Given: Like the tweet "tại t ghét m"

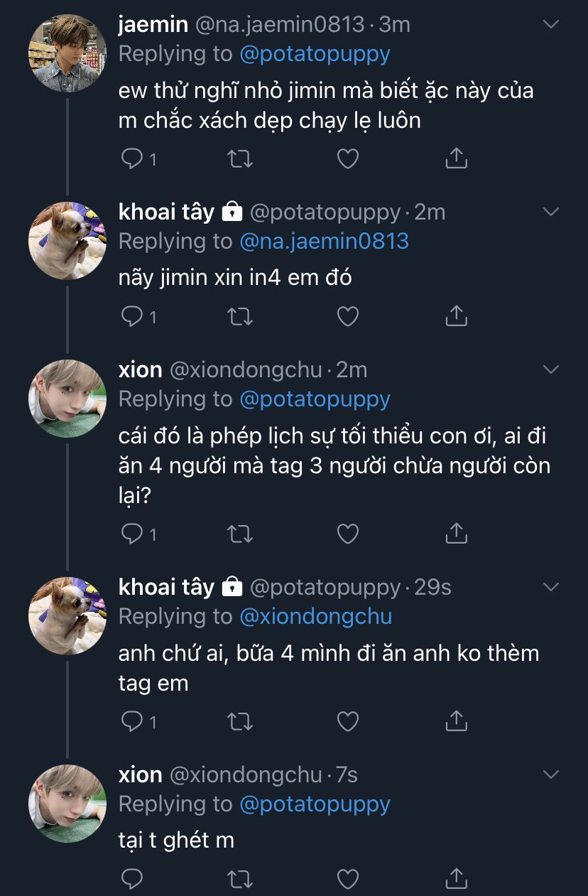Looking at the screenshot, I should pos(347,879).
